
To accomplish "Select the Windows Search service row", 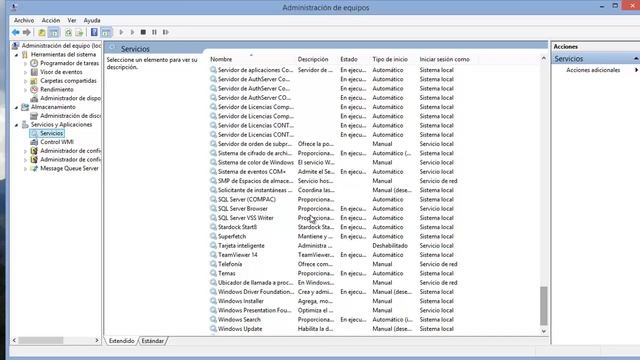I will (333, 320).
